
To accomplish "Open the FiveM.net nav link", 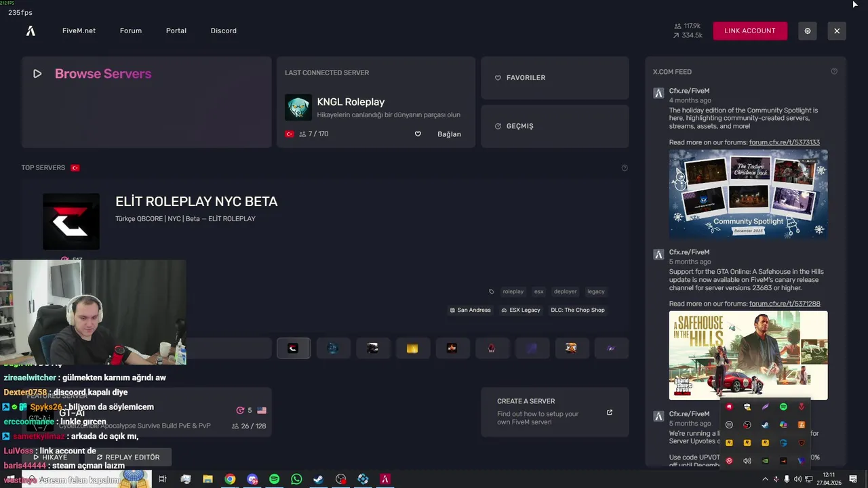I will 79,30.
